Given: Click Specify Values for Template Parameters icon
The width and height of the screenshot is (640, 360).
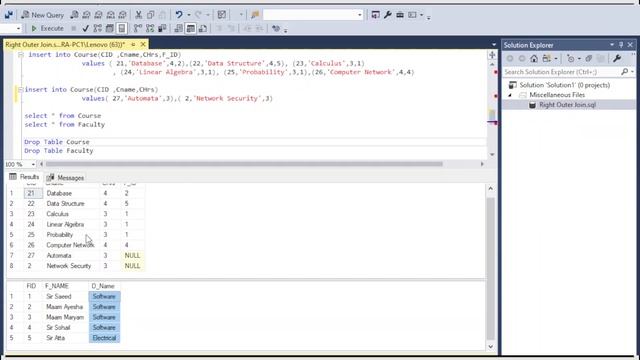Looking at the screenshot, I should pos(276,28).
